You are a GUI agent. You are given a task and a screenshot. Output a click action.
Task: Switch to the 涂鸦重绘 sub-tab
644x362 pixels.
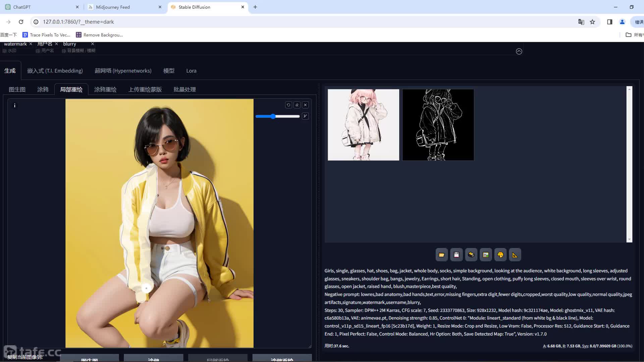pyautogui.click(x=105, y=89)
